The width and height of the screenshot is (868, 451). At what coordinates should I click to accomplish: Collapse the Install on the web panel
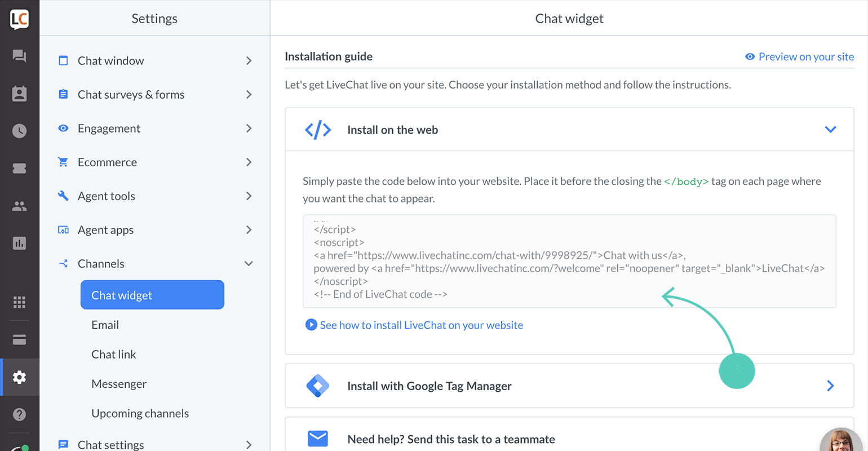(x=830, y=130)
